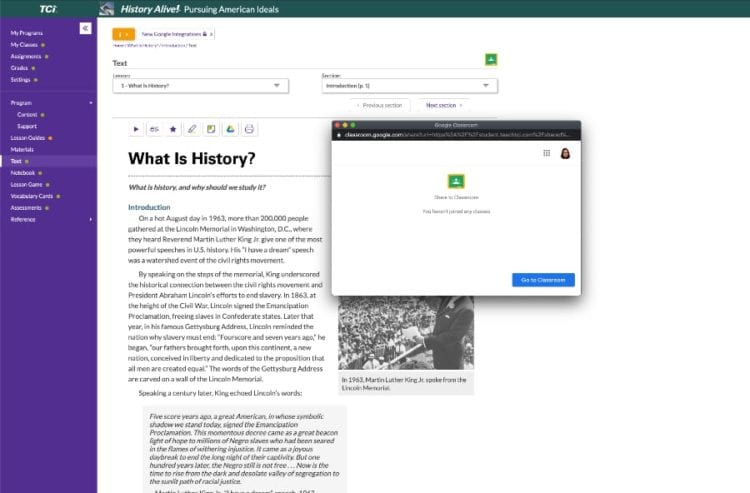Collapse the sidebar with double-chevron button

[85, 28]
